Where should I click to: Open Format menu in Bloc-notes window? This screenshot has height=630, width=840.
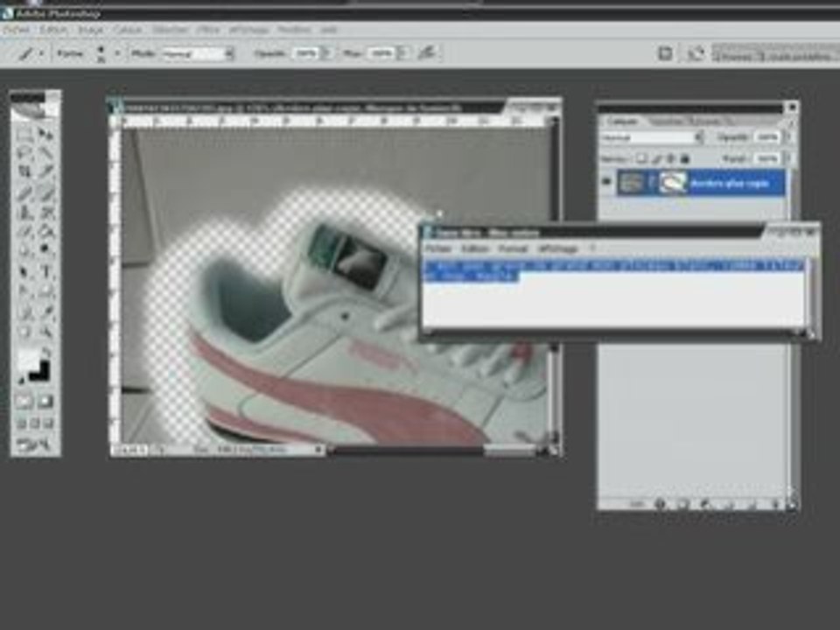pyautogui.click(x=513, y=248)
